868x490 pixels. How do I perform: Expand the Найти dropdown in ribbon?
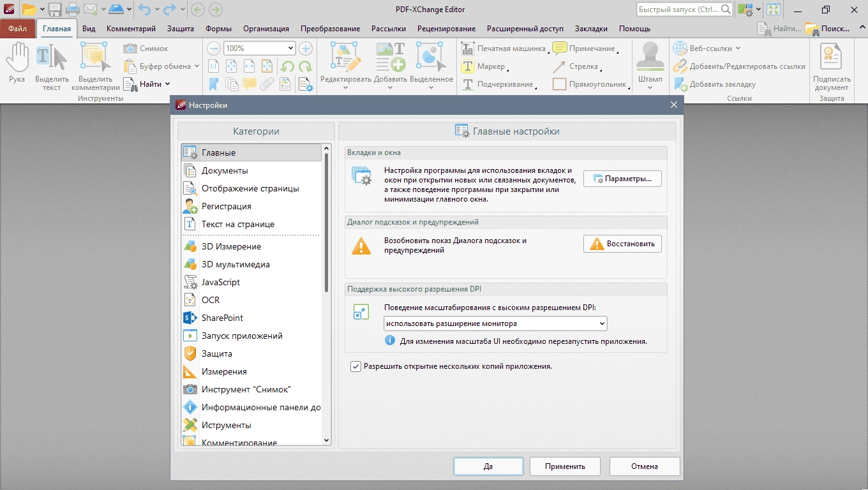click(x=168, y=84)
